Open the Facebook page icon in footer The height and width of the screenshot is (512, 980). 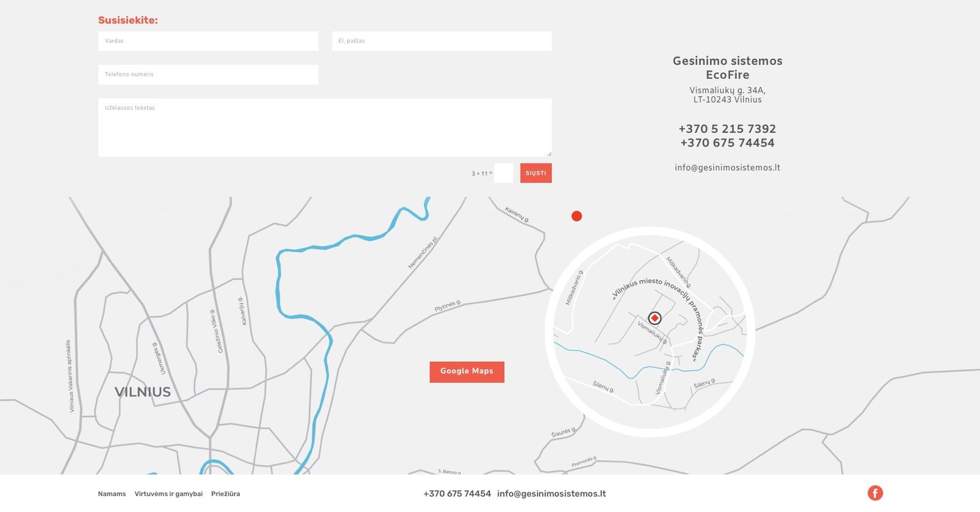click(875, 493)
